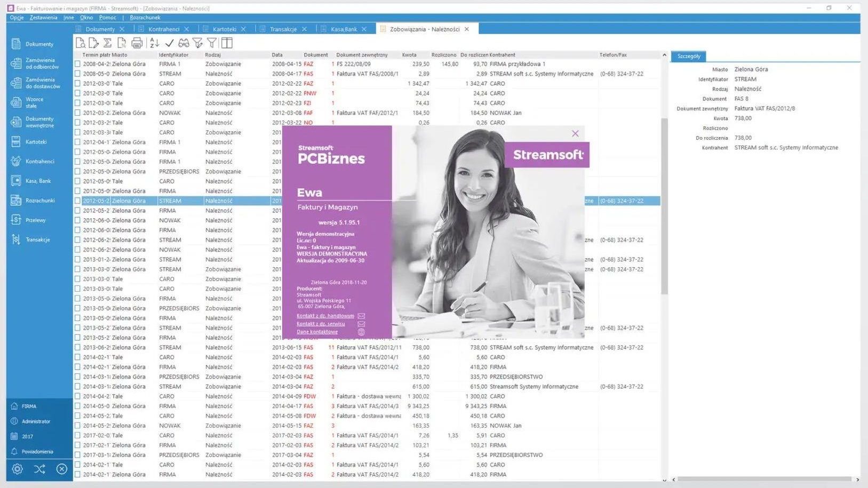
Task: Close the Zobowiązania - Należności tab
Action: point(467,29)
